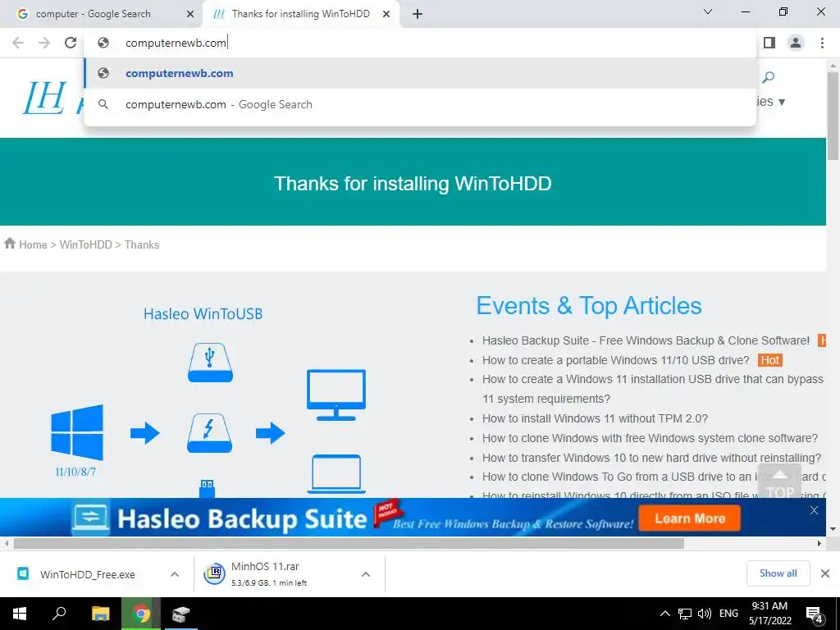Reload the page with the refresh icon

pos(71,43)
